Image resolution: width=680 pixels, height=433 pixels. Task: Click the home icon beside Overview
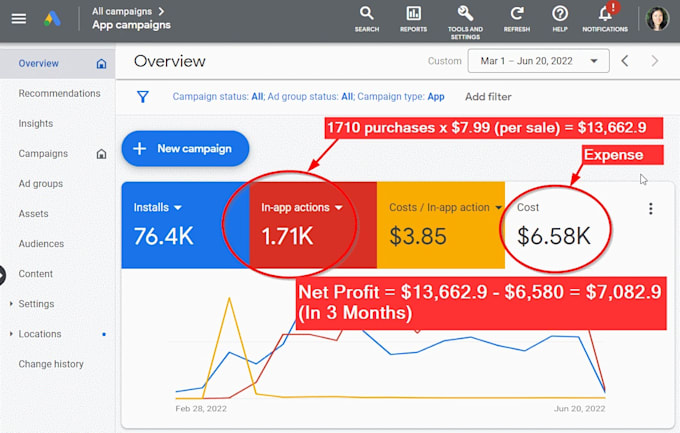pos(101,64)
